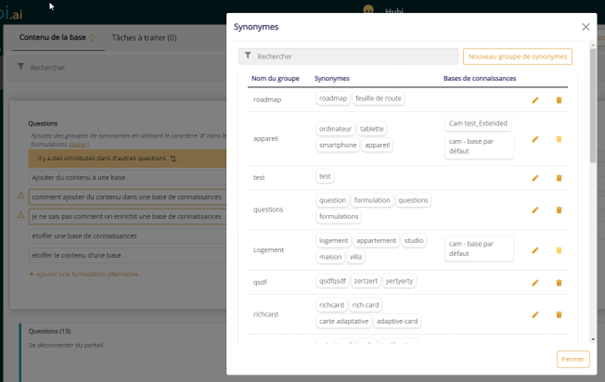
Task: Click the Fermer button
Action: [573, 359]
